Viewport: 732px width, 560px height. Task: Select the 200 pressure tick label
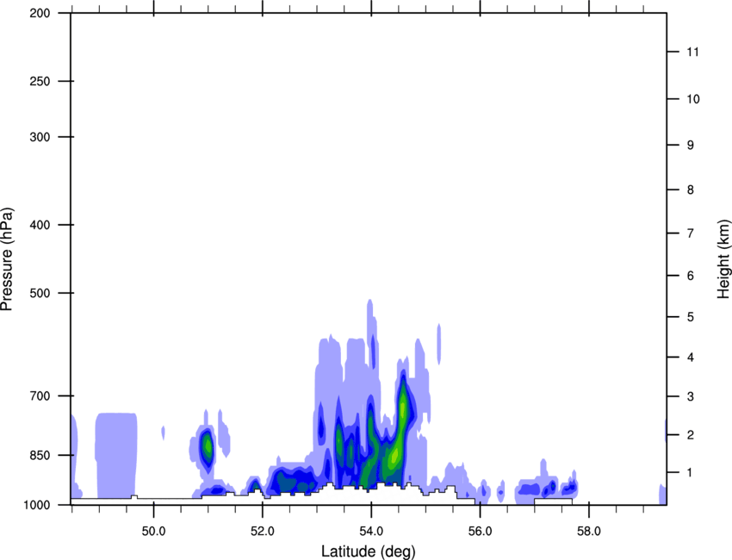point(40,13)
